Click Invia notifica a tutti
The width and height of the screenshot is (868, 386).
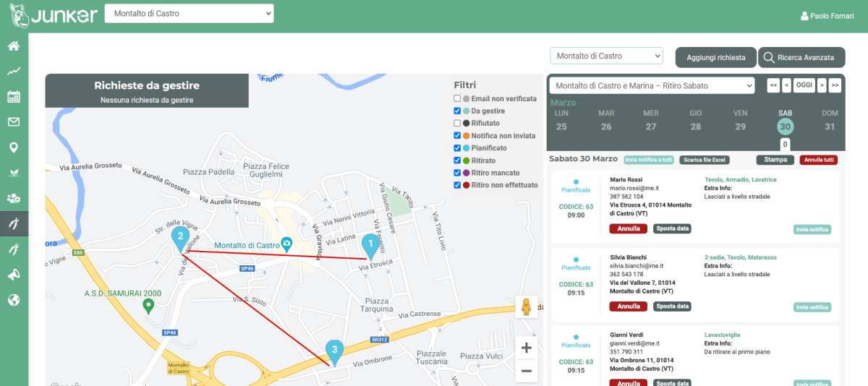(x=649, y=160)
